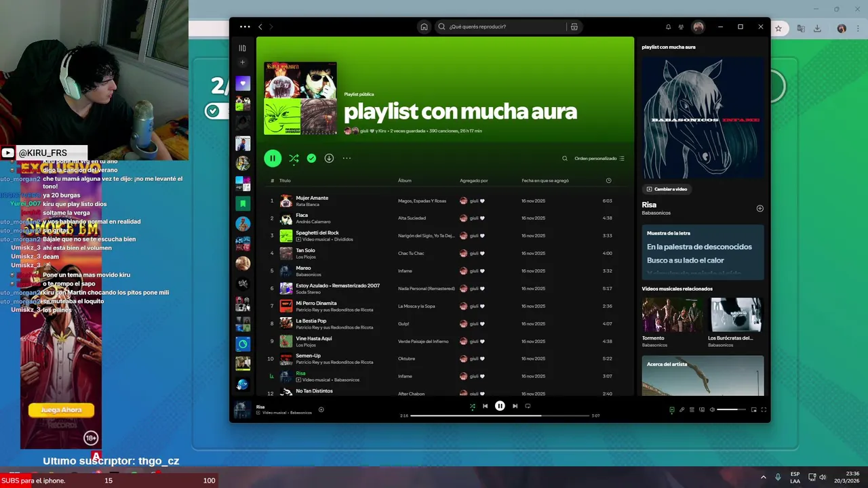
Task: Open the connect to a device icon
Action: tap(702, 409)
